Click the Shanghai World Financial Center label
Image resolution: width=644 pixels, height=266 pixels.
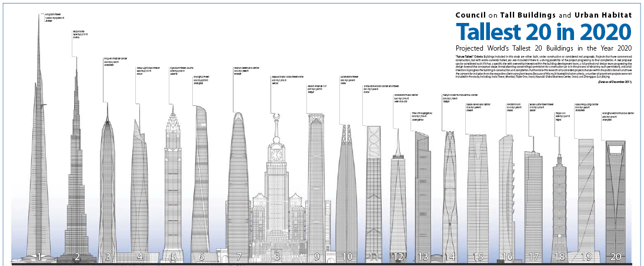[619, 117]
